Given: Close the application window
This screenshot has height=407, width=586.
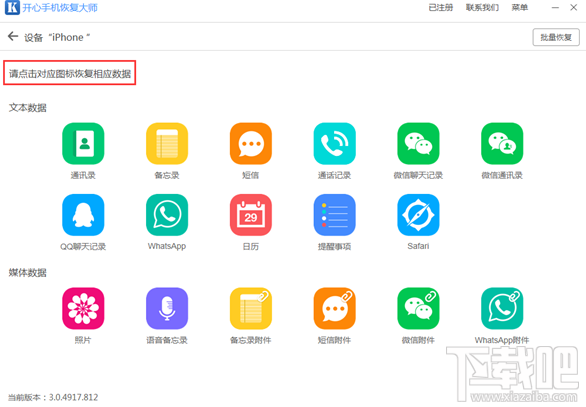Looking at the screenshot, I should pyautogui.click(x=574, y=7).
